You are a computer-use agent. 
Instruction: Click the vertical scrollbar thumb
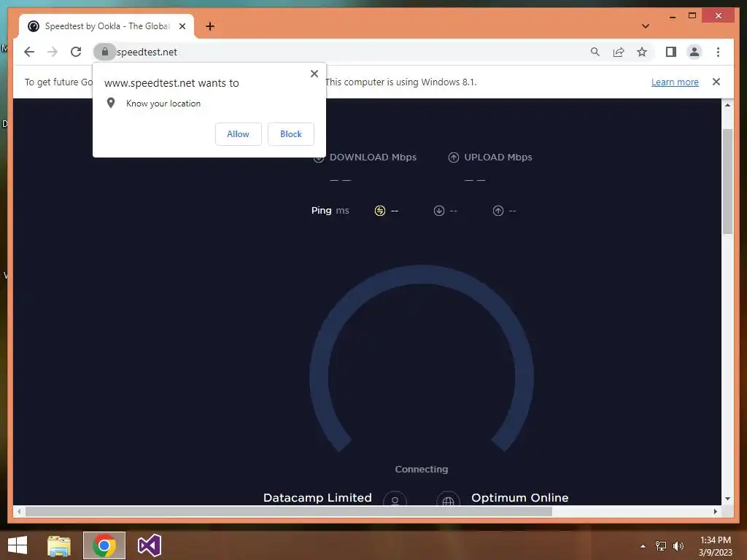tap(727, 181)
